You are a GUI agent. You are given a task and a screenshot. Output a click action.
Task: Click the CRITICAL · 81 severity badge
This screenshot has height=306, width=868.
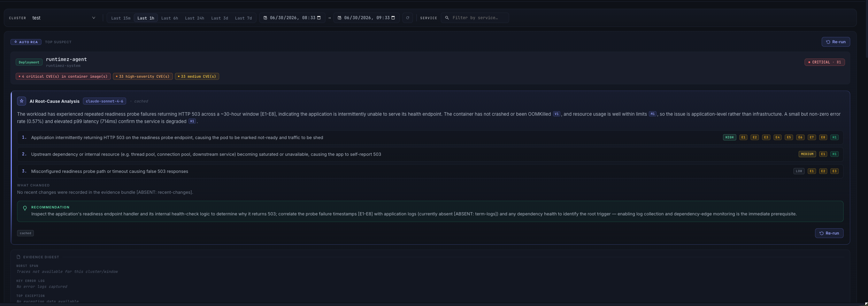[x=824, y=62]
